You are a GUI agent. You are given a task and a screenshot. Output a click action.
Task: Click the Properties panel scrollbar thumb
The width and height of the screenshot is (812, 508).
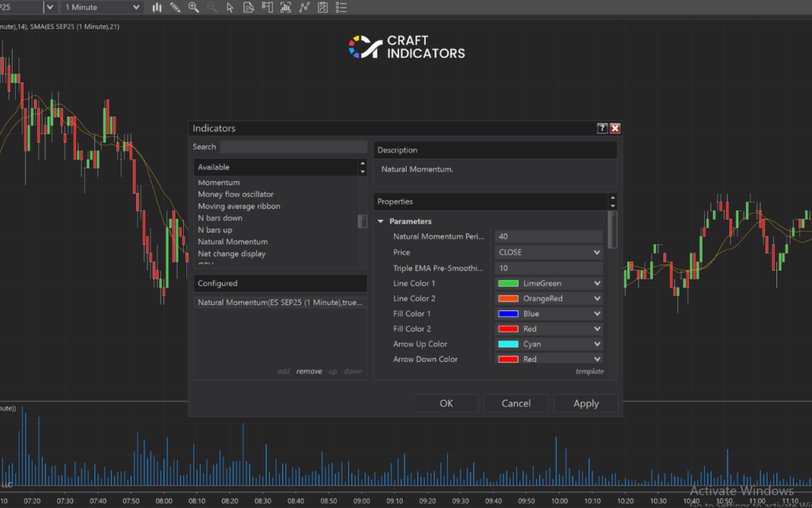point(612,229)
